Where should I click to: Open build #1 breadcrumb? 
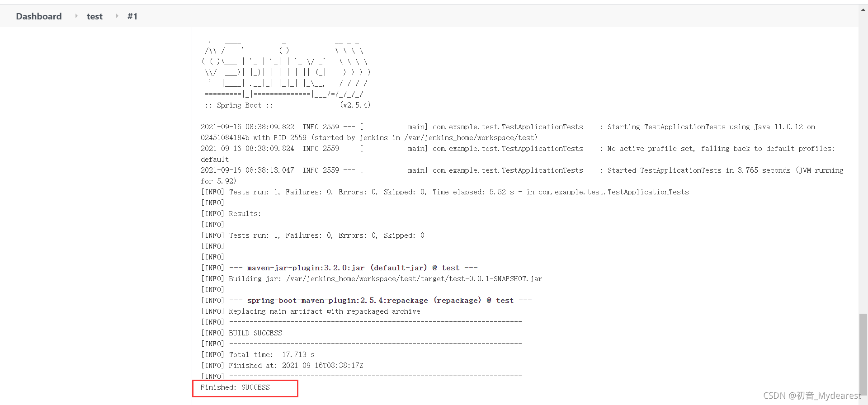click(132, 16)
